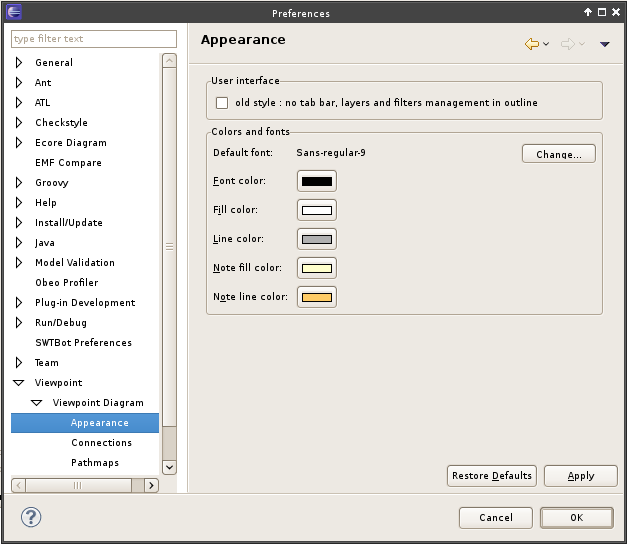627x544 pixels.
Task: Collapse the Viewpoint tree node
Action: click(x=19, y=383)
